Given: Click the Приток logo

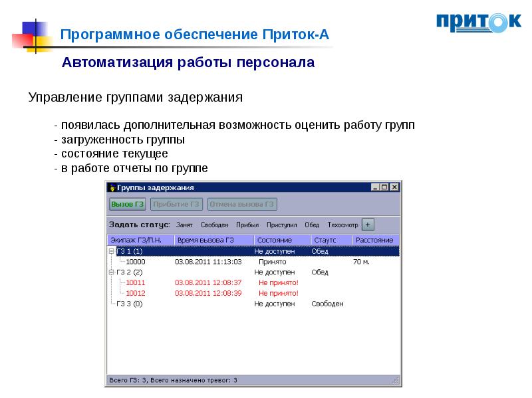Looking at the screenshot, I should pos(478,22).
